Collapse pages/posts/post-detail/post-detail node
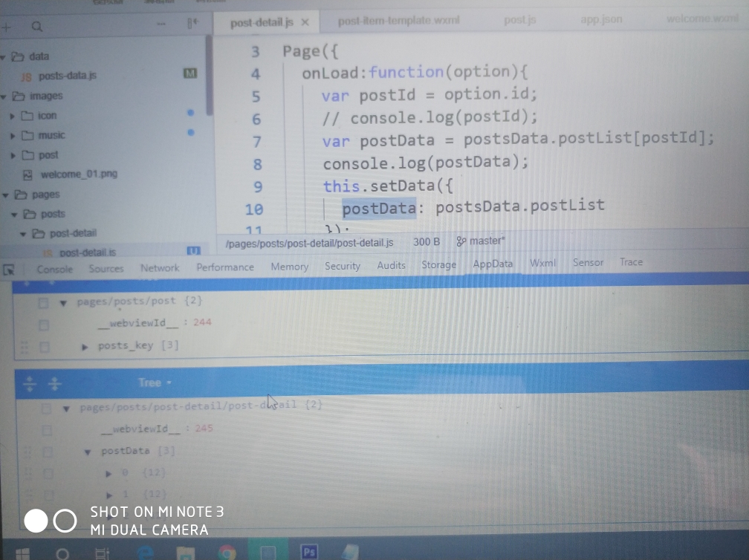The width and height of the screenshot is (749, 560). point(66,409)
